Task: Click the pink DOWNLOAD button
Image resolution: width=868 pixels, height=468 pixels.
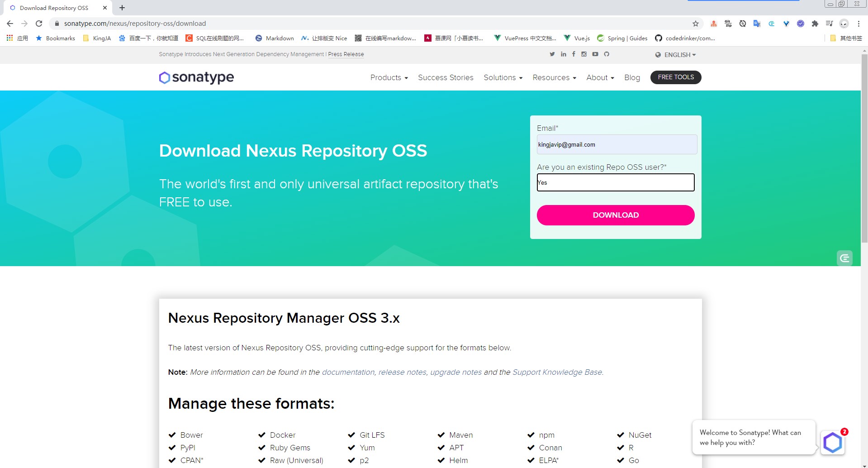Action: click(x=616, y=215)
